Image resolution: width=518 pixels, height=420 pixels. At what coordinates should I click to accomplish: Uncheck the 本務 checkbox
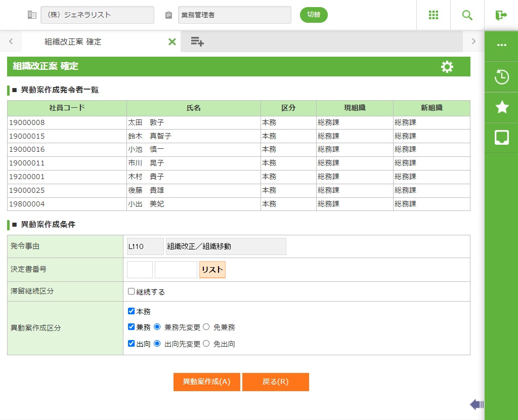(132, 311)
